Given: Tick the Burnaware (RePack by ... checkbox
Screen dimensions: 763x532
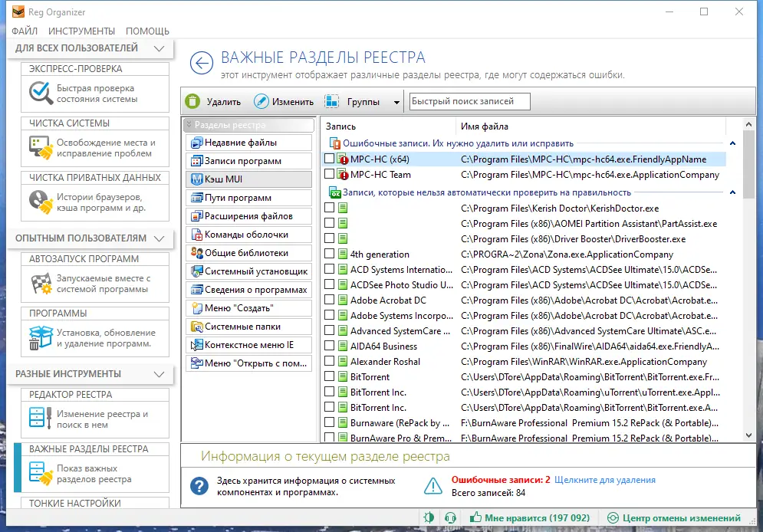Looking at the screenshot, I should (330, 422).
